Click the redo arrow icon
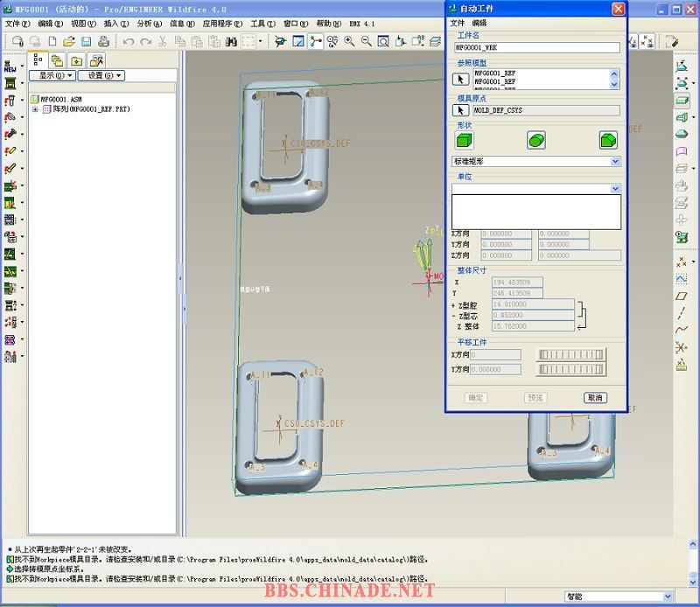Viewport: 700px width, 607px height. 145,41
